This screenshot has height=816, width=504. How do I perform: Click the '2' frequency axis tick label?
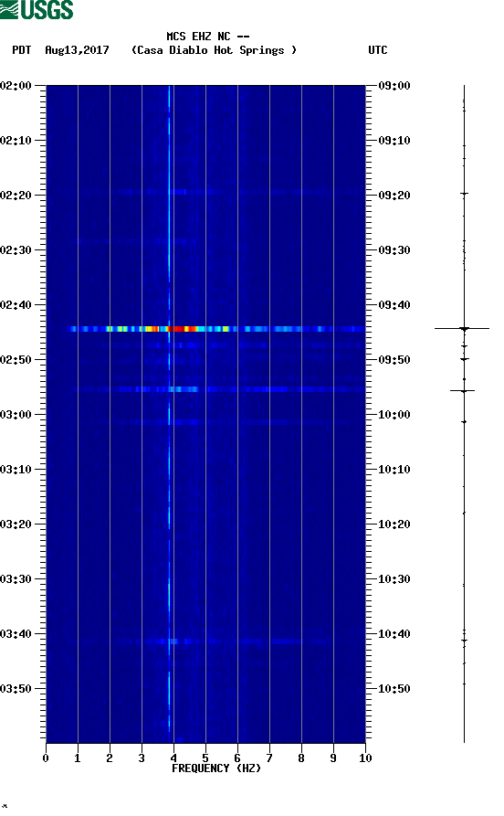(110, 758)
